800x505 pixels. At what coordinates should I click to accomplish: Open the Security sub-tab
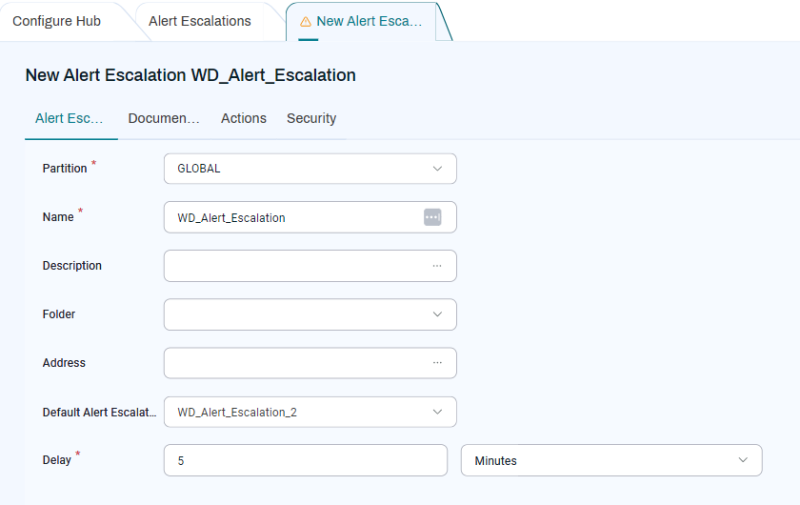(x=311, y=118)
